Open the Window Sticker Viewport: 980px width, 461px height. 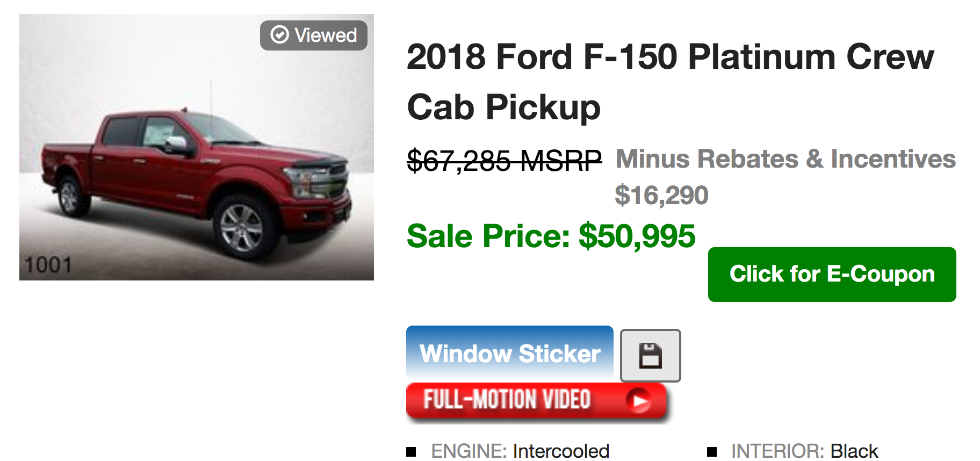(x=509, y=353)
